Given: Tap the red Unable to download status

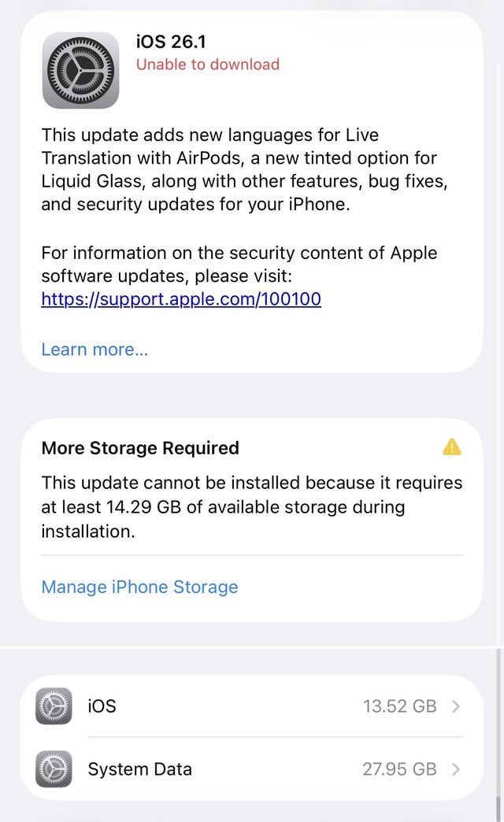Looking at the screenshot, I should coord(208,65).
